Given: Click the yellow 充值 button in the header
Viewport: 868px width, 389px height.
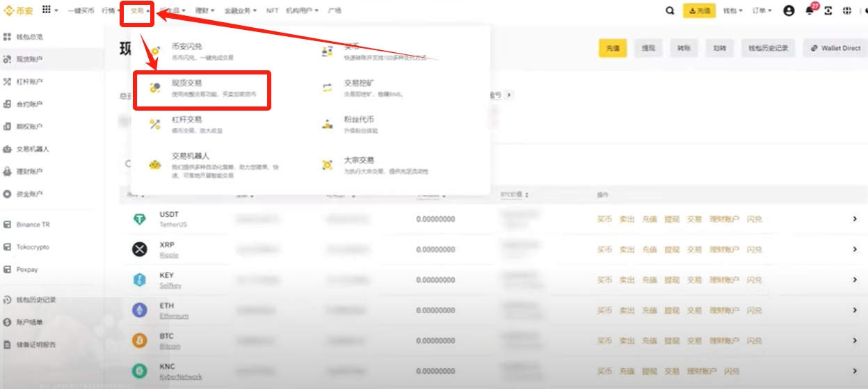Looking at the screenshot, I should [700, 10].
